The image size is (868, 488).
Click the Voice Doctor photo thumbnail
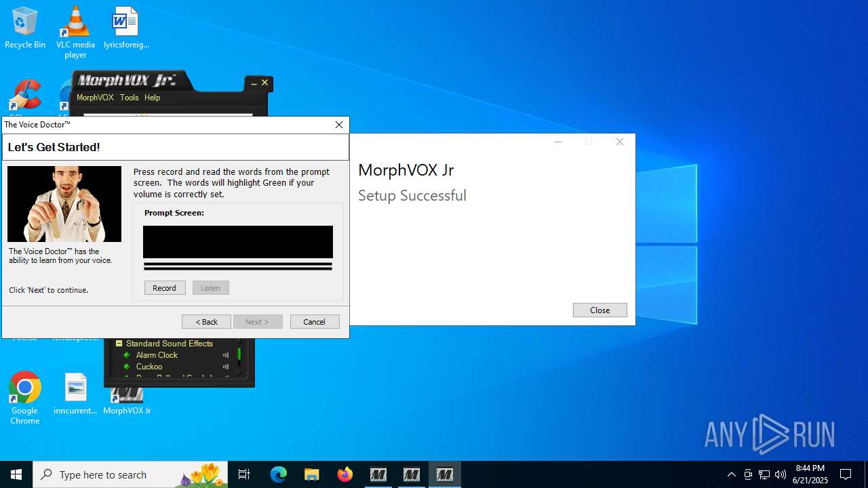[x=64, y=204]
